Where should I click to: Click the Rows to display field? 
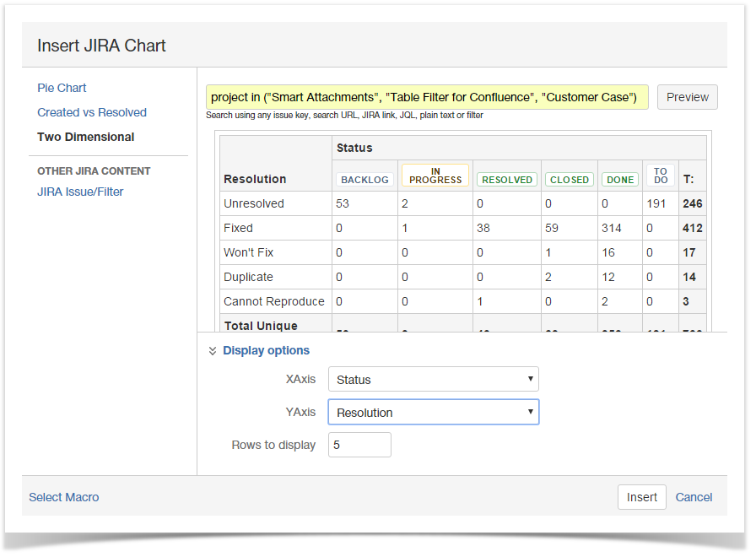(359, 444)
